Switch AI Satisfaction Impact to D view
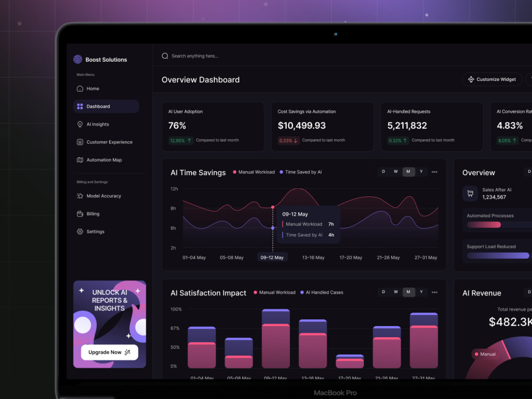The height and width of the screenshot is (399, 532). click(384, 292)
